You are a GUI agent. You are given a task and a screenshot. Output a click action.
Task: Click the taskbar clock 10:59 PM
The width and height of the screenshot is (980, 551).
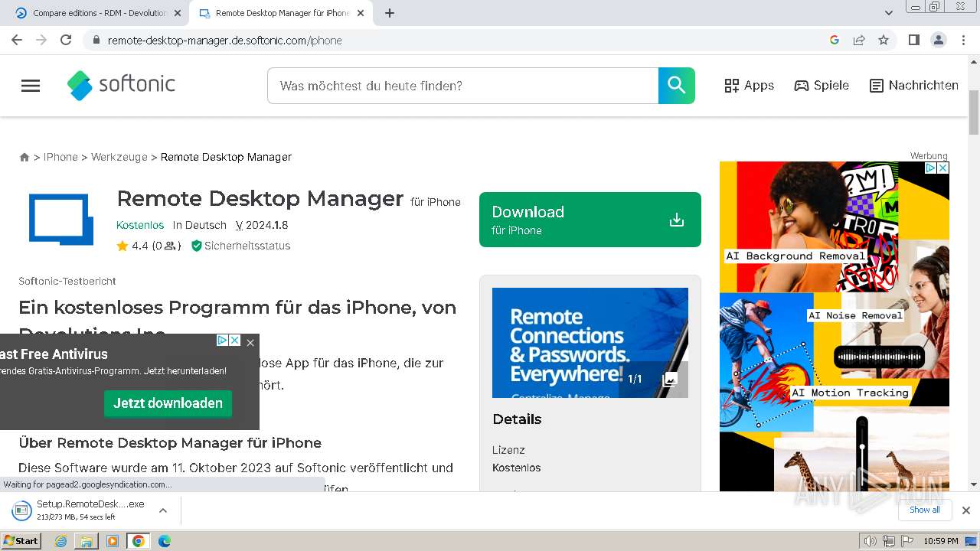pyautogui.click(x=940, y=541)
